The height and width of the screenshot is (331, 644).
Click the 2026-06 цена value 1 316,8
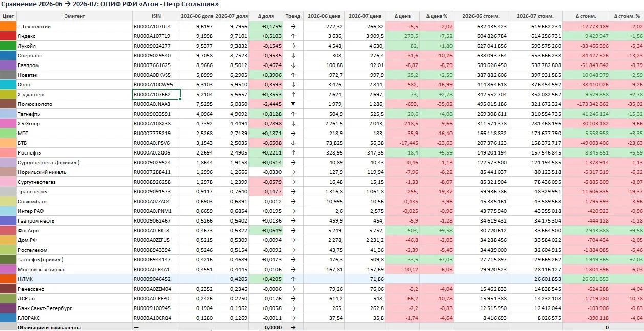pyautogui.click(x=324, y=191)
